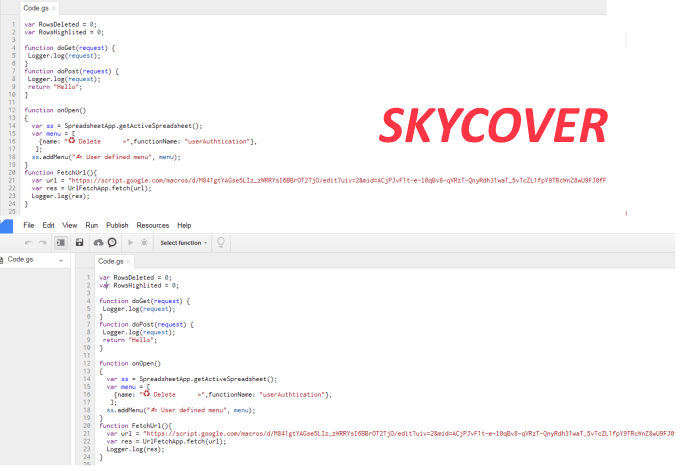This screenshot has height=471, width=680.
Task: Click 'function doPost(request)' in lower editor
Action: coord(143,324)
